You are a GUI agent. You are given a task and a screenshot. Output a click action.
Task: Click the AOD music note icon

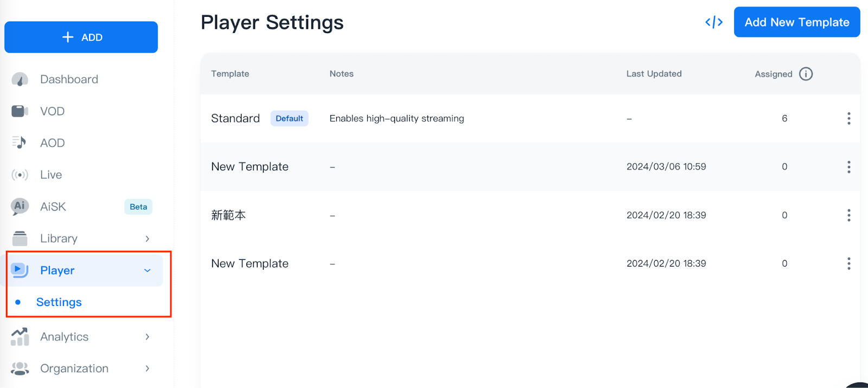point(20,143)
